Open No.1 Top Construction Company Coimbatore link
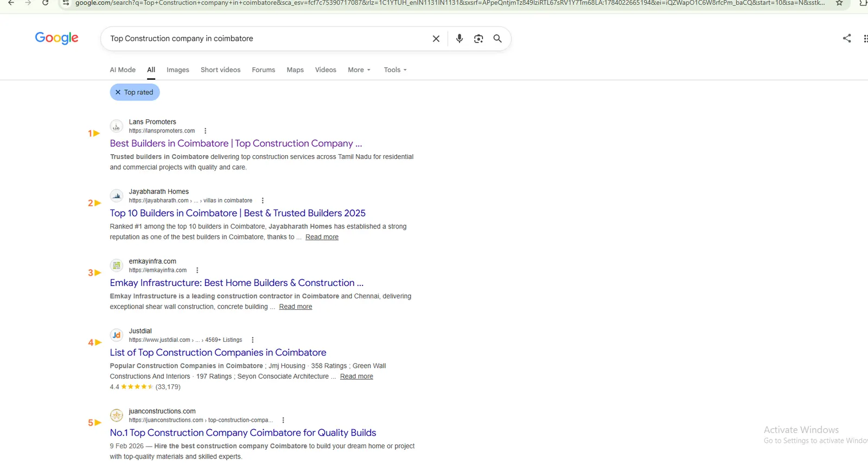This screenshot has width=868, height=465. pos(243,432)
